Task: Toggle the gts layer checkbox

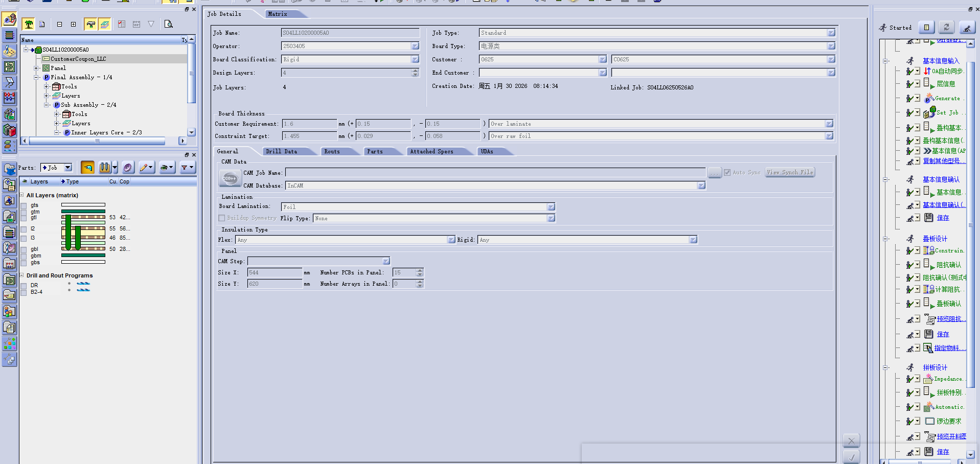Action: 24,205
